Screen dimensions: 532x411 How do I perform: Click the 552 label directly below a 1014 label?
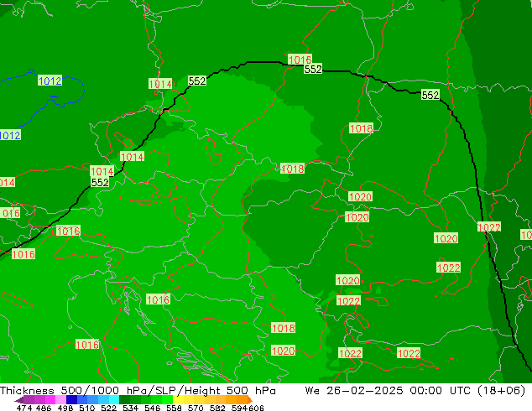click(x=100, y=183)
